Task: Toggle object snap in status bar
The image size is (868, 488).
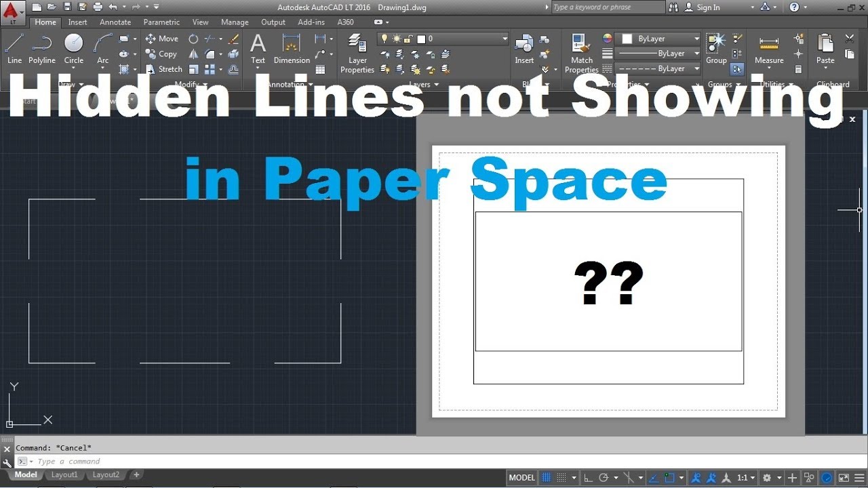Action: (669, 477)
